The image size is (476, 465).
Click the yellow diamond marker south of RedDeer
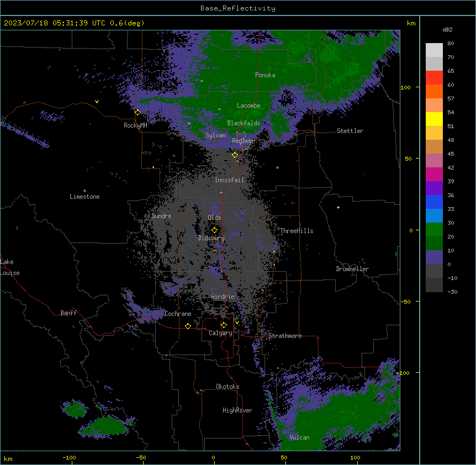pyautogui.click(x=235, y=155)
